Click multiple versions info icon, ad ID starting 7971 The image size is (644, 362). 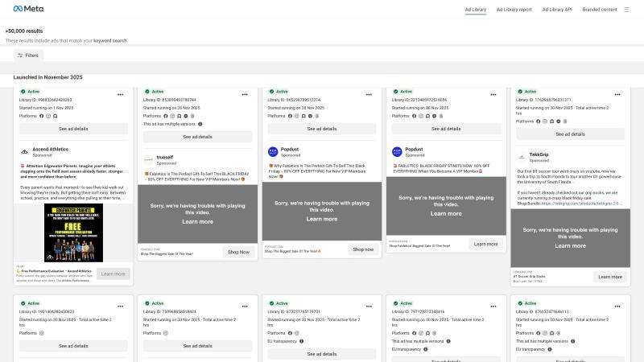[x=448, y=341]
